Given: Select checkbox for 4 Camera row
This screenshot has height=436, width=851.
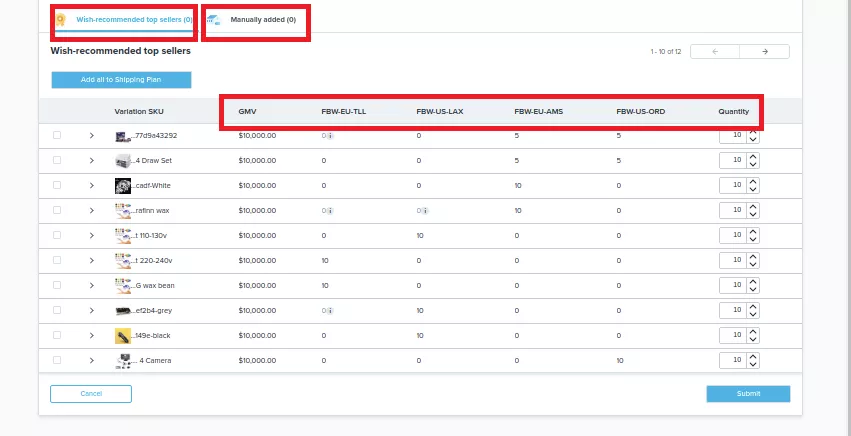Looking at the screenshot, I should [x=57, y=360].
